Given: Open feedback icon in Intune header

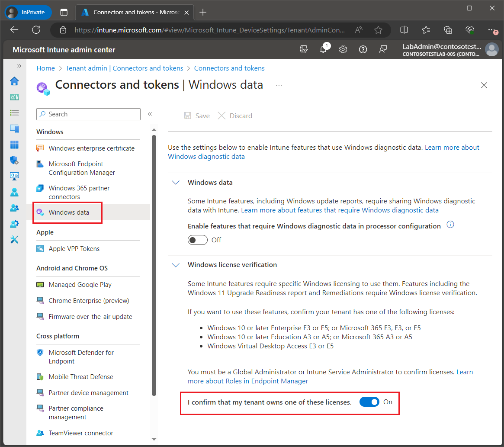Looking at the screenshot, I should point(382,49).
